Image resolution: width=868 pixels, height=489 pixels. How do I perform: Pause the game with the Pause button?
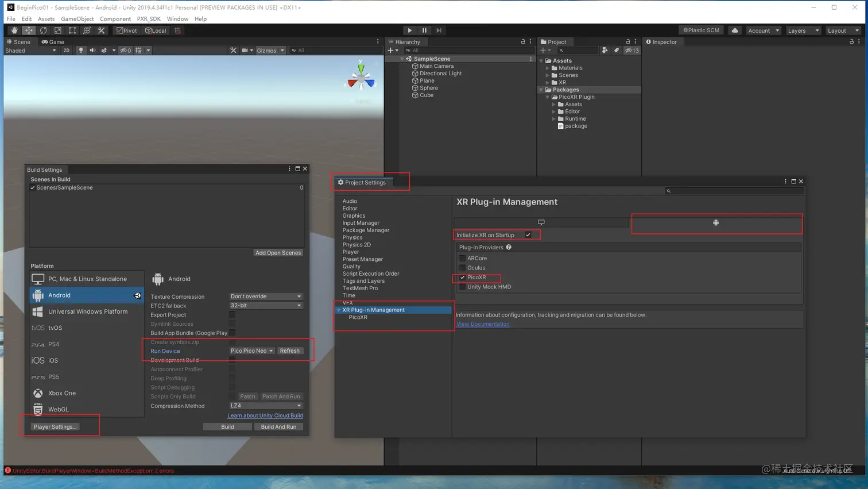[424, 30]
